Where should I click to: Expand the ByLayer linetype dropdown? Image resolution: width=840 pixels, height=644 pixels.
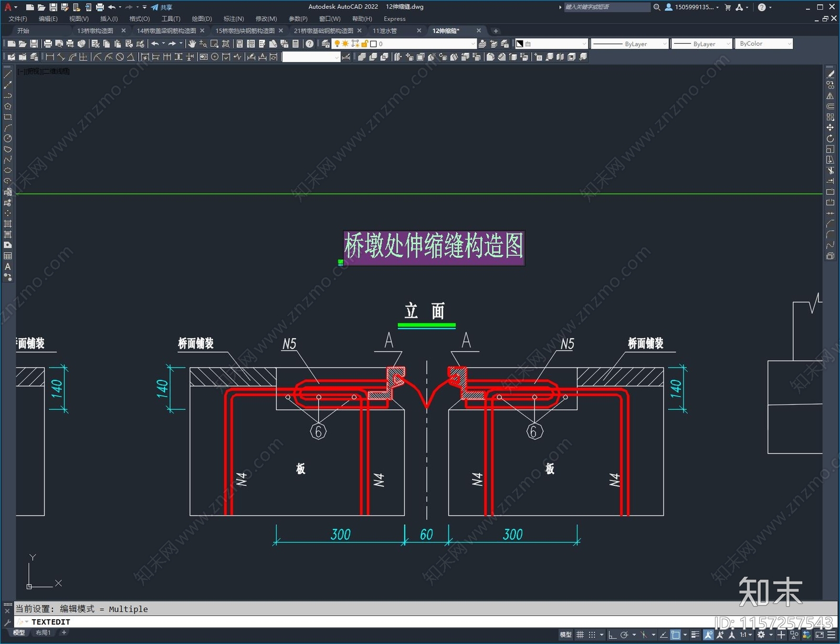point(630,44)
